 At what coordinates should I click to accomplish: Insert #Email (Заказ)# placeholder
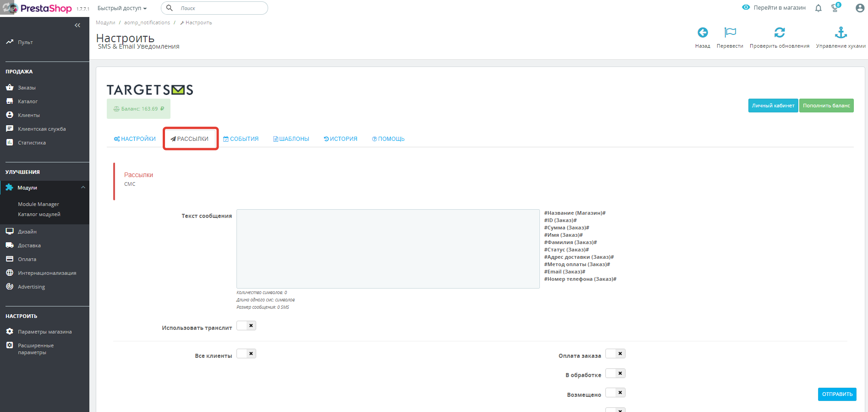pos(565,272)
